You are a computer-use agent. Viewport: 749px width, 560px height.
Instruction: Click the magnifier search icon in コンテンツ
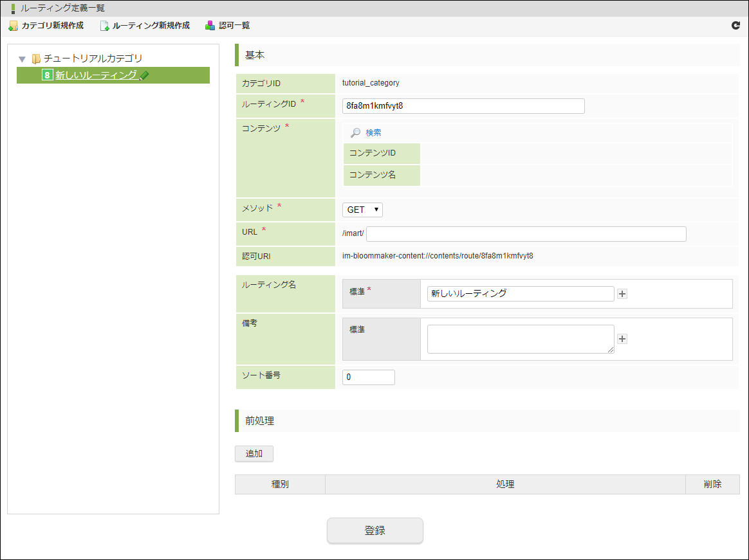point(355,132)
